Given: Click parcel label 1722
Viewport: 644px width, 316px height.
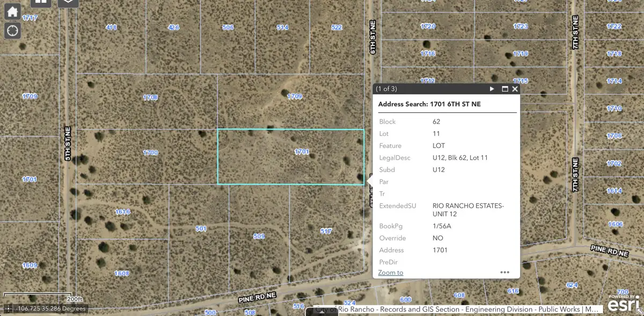Looking at the screenshot, I should [614, 26].
